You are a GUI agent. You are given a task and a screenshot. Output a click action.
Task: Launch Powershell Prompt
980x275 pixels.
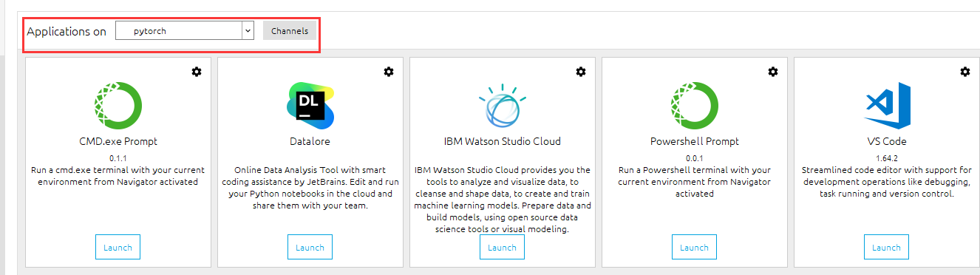point(694,248)
